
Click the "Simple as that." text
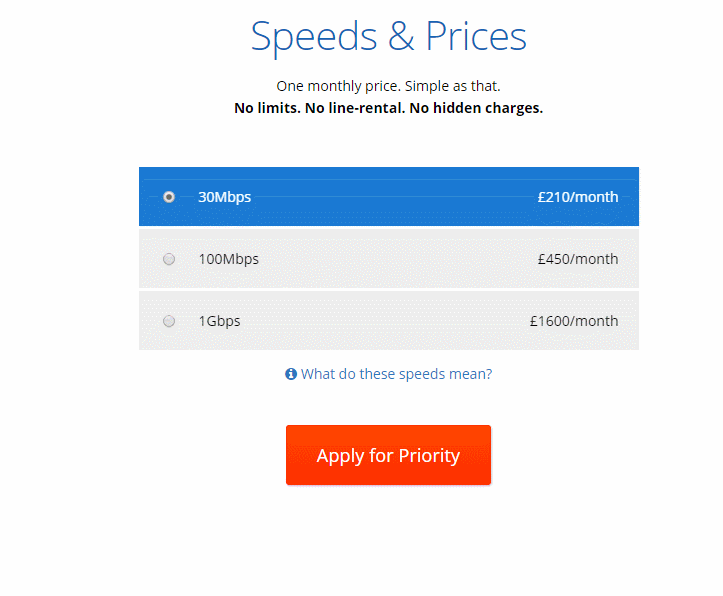[x=453, y=86]
